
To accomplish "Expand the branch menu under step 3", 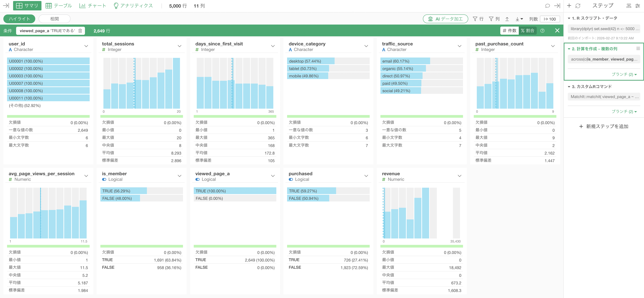I will pyautogui.click(x=624, y=111).
